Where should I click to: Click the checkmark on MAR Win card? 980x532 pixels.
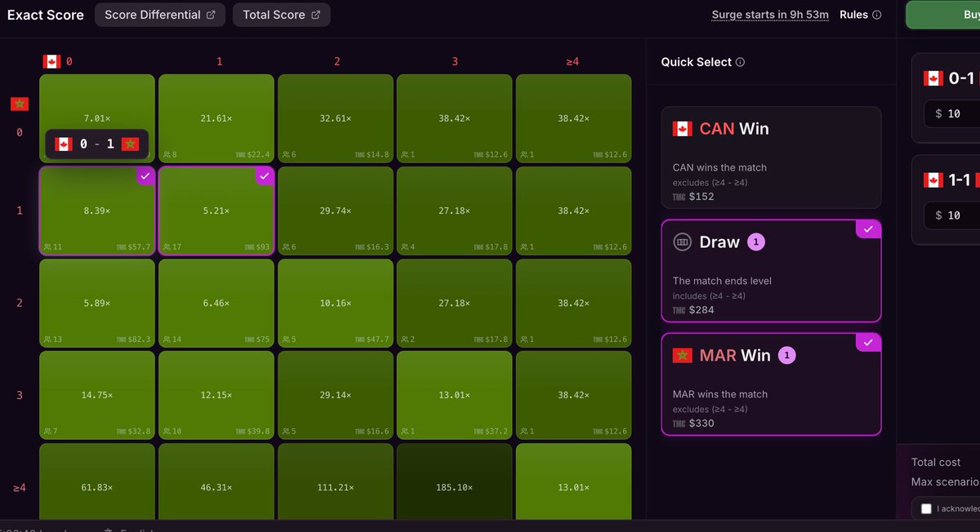point(868,343)
